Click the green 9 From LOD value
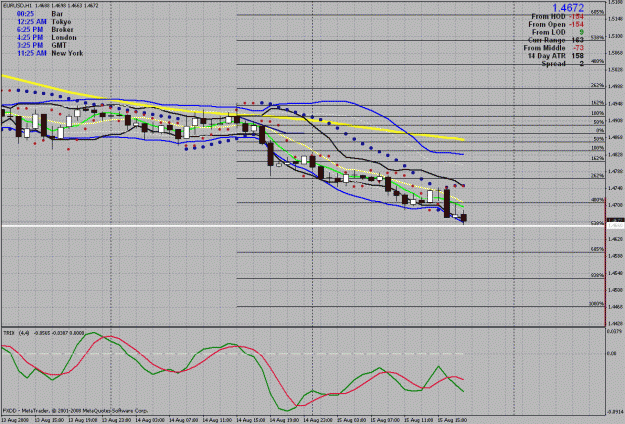The width and height of the screenshot is (625, 424). point(582,32)
